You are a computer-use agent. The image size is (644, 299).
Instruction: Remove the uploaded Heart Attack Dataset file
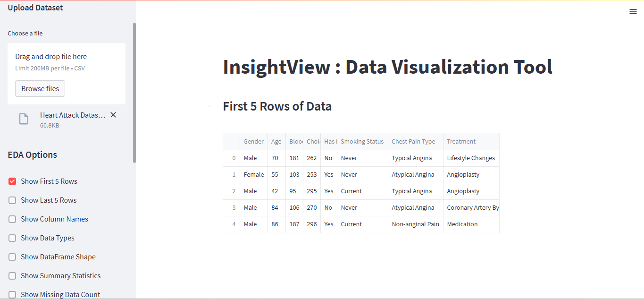click(x=113, y=115)
